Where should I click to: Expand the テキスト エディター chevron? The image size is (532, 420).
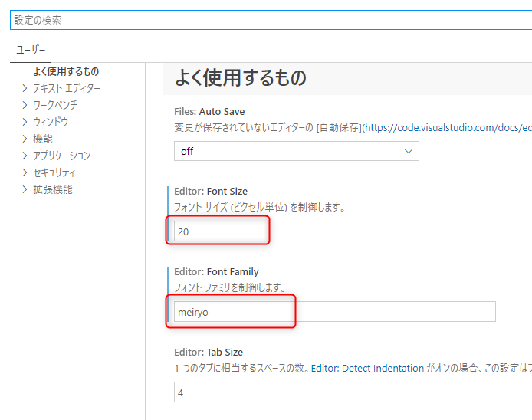tap(25, 88)
